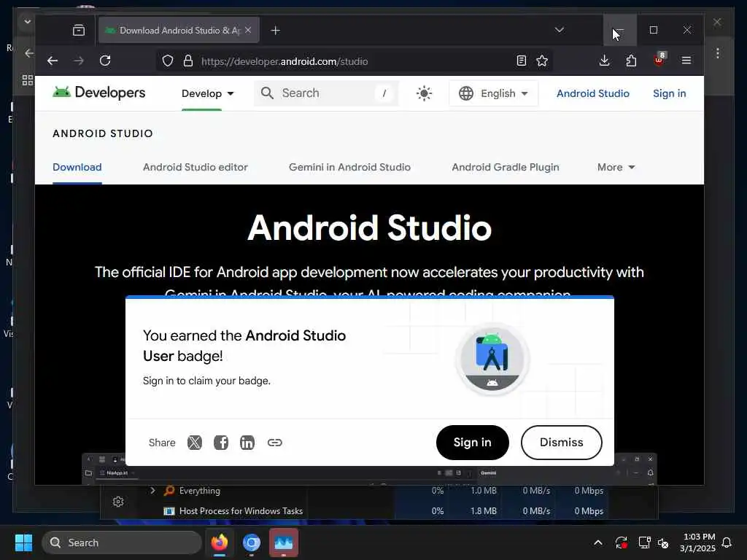
Task: Expand Everything row in Task Manager
Action: tap(152, 490)
